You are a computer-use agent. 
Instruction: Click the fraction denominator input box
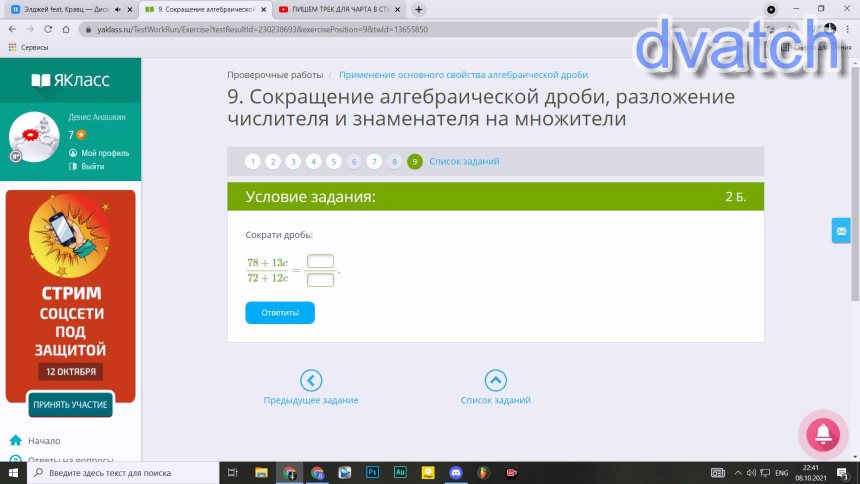click(x=320, y=280)
